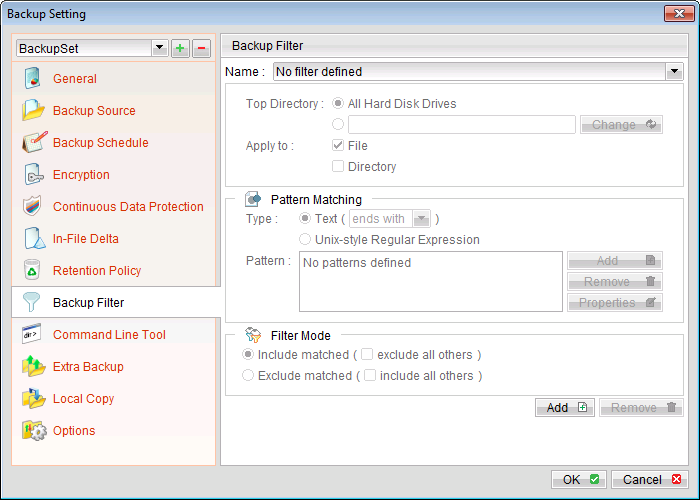
Task: Click the Options gear folder icon
Action: (x=34, y=430)
